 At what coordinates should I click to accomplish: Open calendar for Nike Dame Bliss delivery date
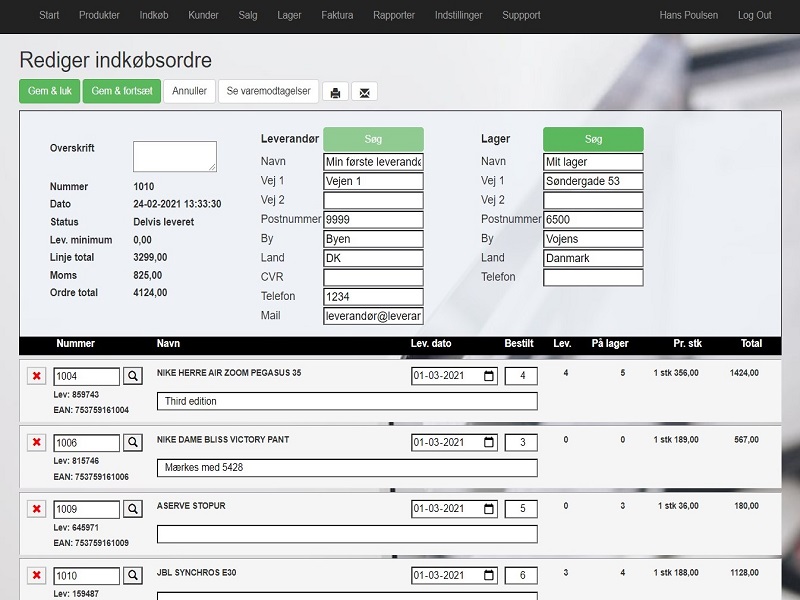(489, 442)
